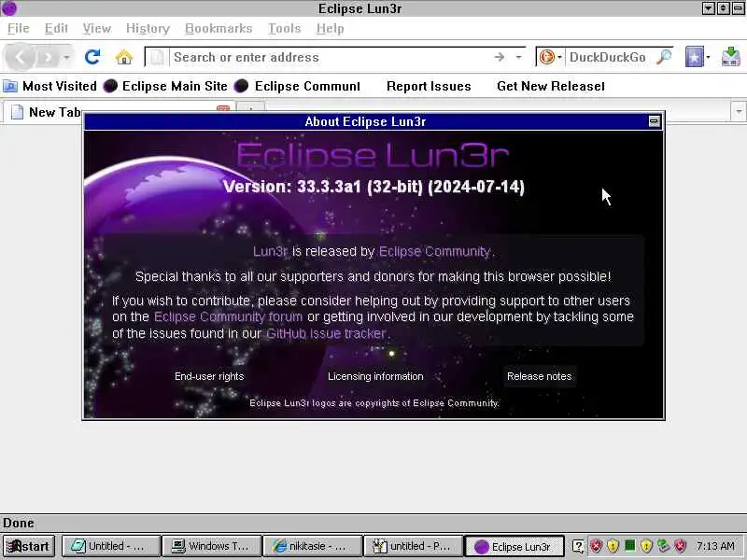Open the back/forward history dropdown arrow
The width and height of the screenshot is (747, 560).
pos(66,58)
